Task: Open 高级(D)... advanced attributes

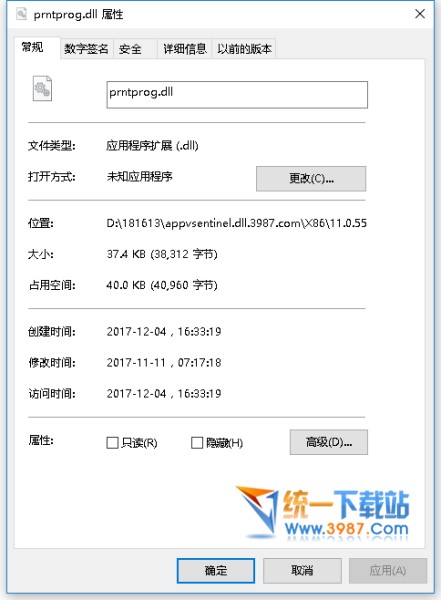Action: click(x=328, y=442)
